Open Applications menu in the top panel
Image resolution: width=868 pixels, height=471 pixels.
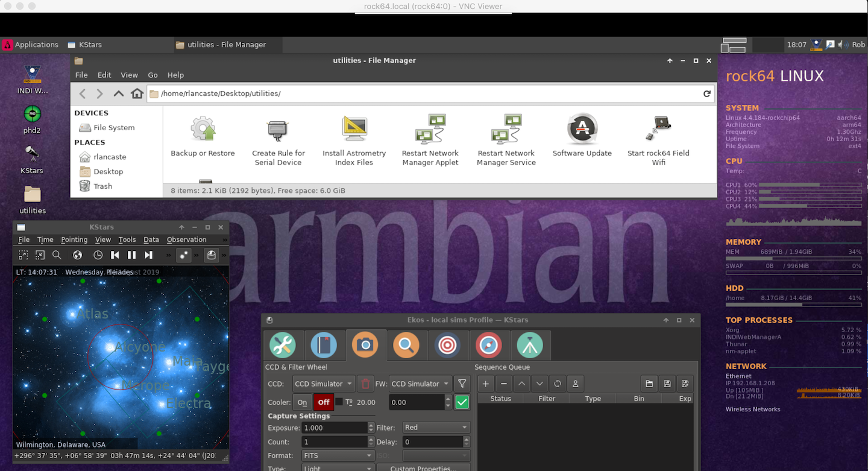click(31, 45)
